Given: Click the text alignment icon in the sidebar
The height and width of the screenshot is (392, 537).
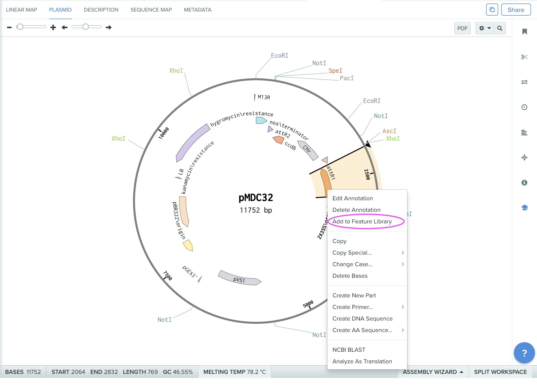Looking at the screenshot, I should (x=524, y=133).
